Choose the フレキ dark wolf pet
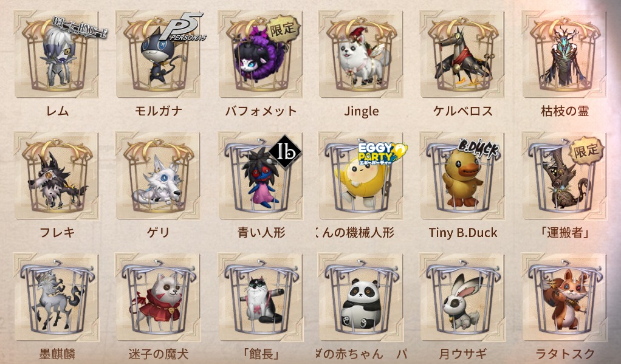This screenshot has width=621, height=364. click(x=57, y=176)
